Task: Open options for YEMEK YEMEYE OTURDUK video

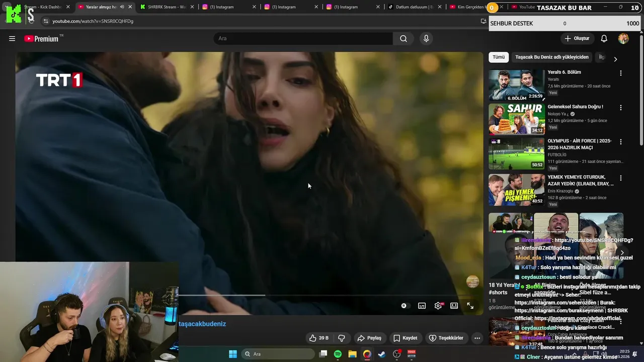Action: tap(621, 178)
